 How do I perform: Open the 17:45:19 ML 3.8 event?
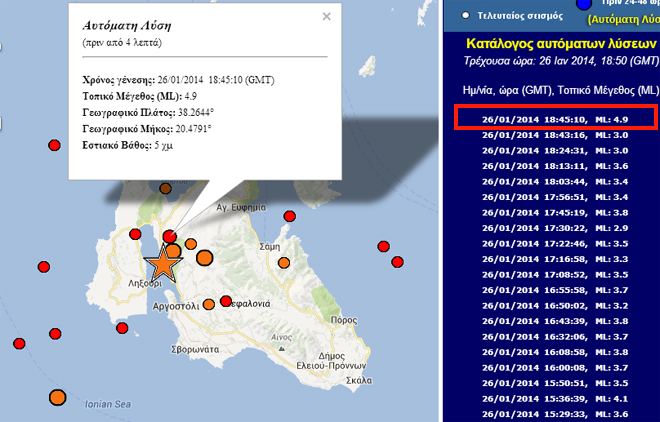(x=554, y=212)
